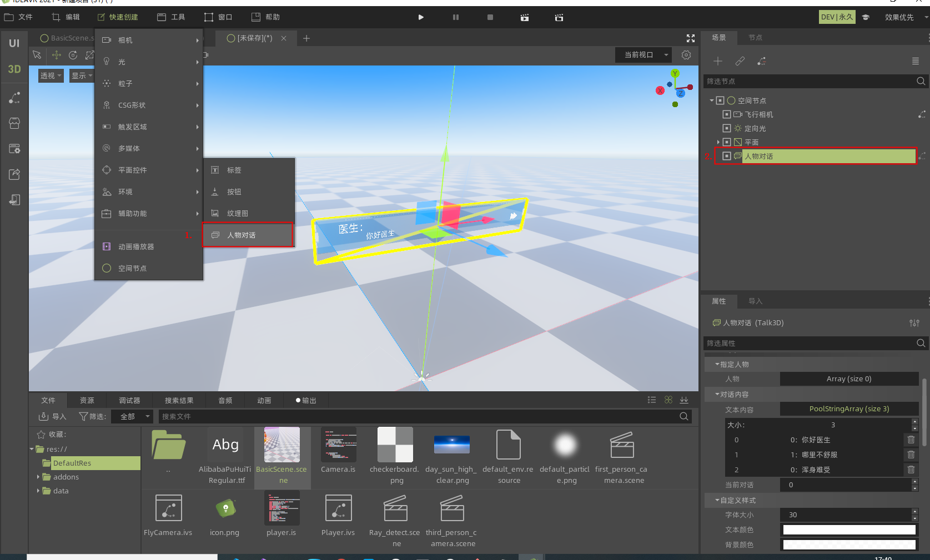Select the checkerboard.png thumbnail
930x560 pixels.
[395, 445]
